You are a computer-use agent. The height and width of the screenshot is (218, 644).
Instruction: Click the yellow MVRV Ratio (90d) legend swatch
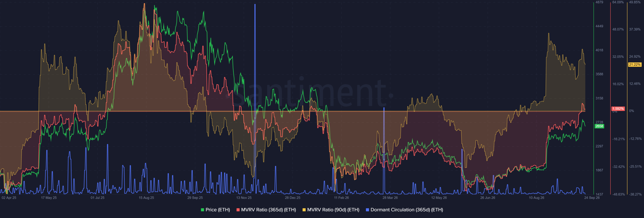pos(304,210)
